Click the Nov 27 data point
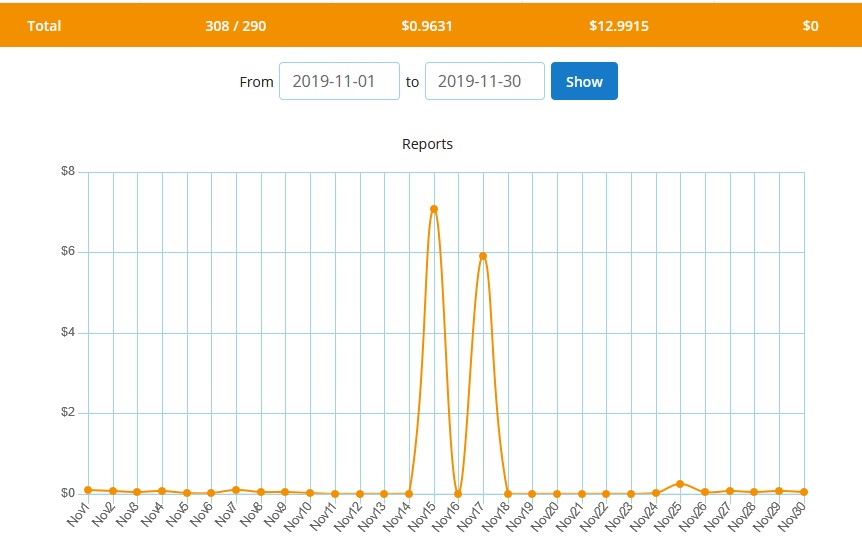 (730, 491)
